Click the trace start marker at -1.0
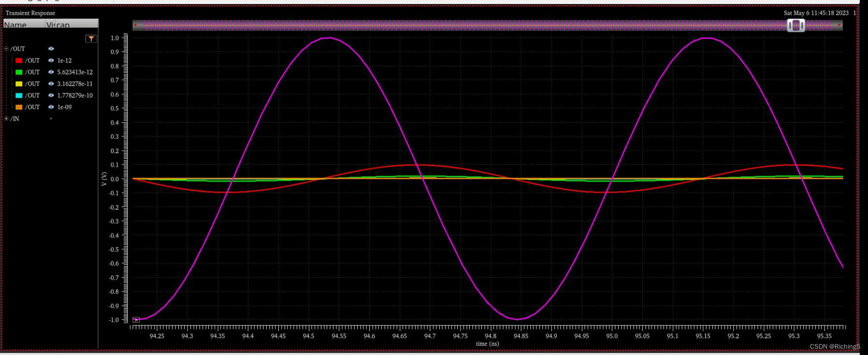 (x=136, y=320)
